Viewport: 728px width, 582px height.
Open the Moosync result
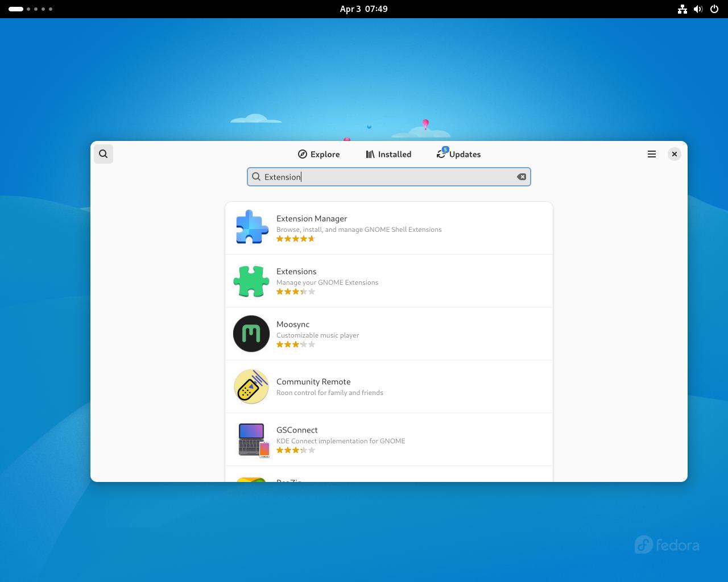click(389, 334)
